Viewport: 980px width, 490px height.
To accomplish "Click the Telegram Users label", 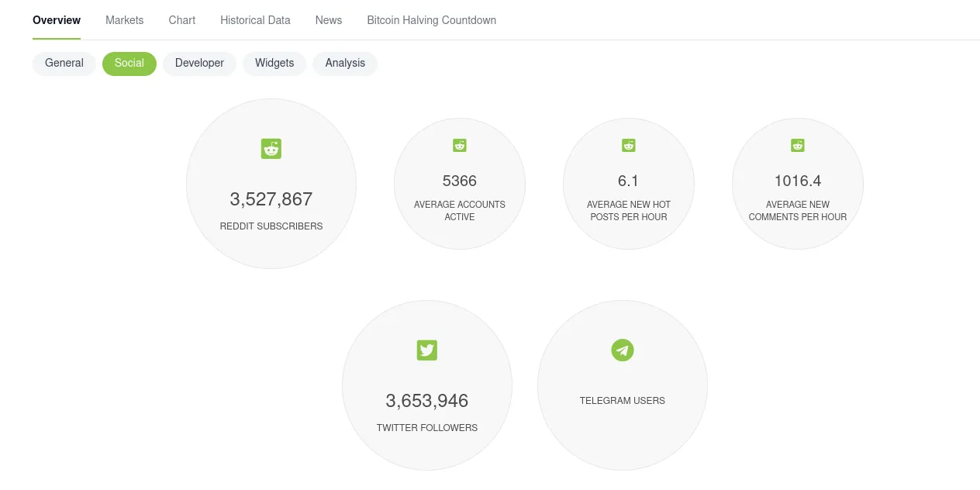I will (x=623, y=401).
